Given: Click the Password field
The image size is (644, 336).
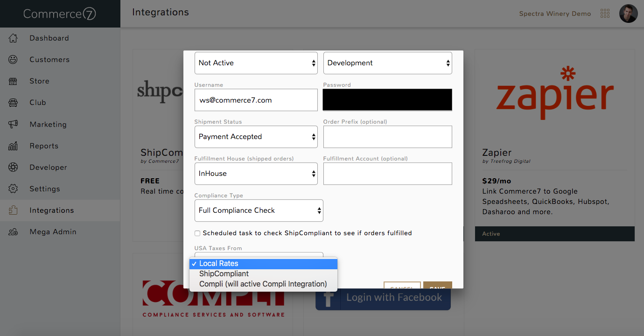Looking at the screenshot, I should (x=388, y=100).
